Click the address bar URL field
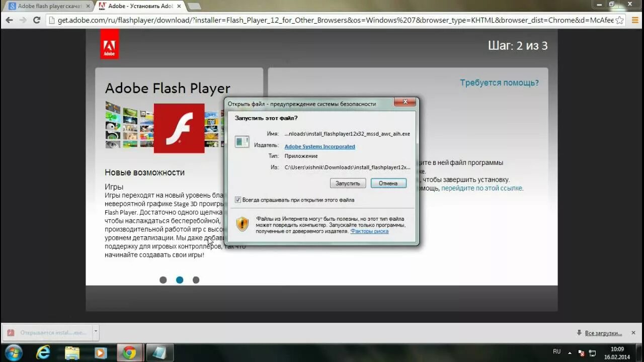This screenshot has width=644, height=362. (335, 20)
